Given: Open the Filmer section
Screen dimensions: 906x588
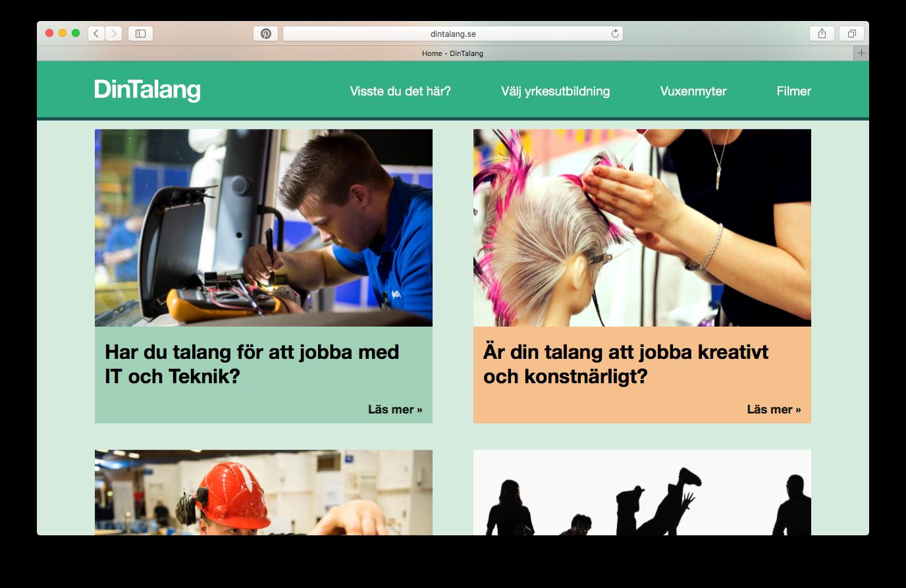Looking at the screenshot, I should click(x=793, y=92).
